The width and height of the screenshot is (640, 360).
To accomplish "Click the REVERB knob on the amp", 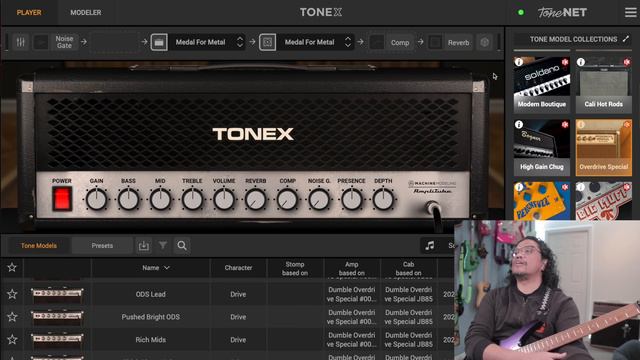I will click(256, 200).
